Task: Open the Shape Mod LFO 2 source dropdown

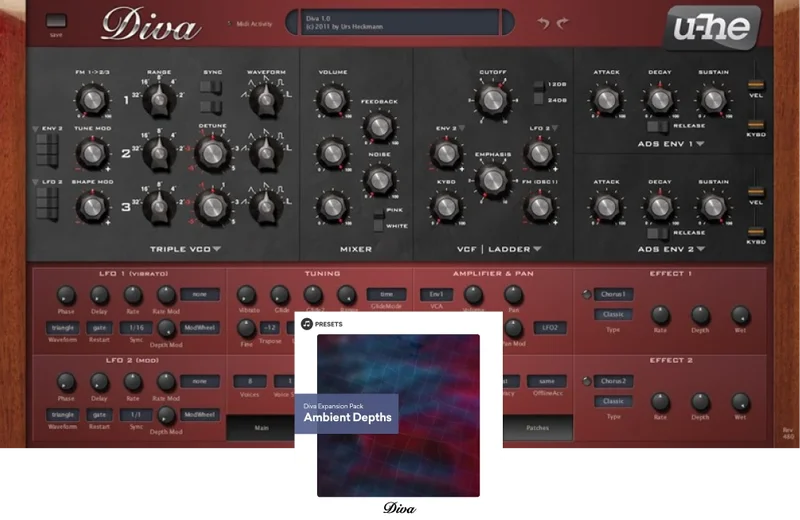Action: click(36, 182)
